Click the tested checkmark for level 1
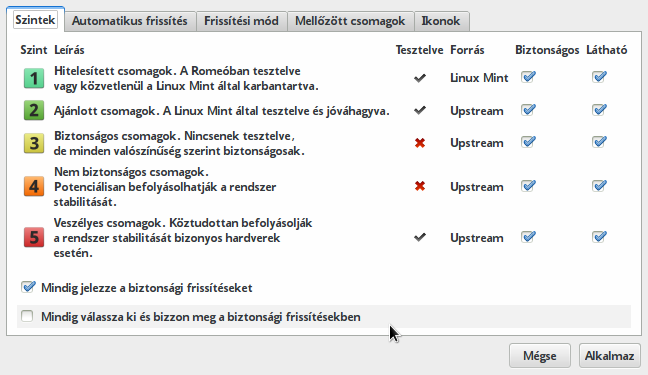 coord(420,78)
